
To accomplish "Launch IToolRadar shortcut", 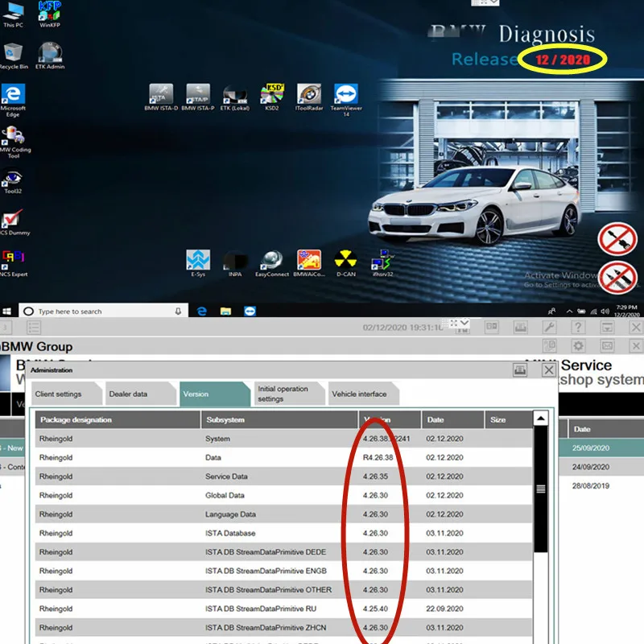I will (309, 97).
